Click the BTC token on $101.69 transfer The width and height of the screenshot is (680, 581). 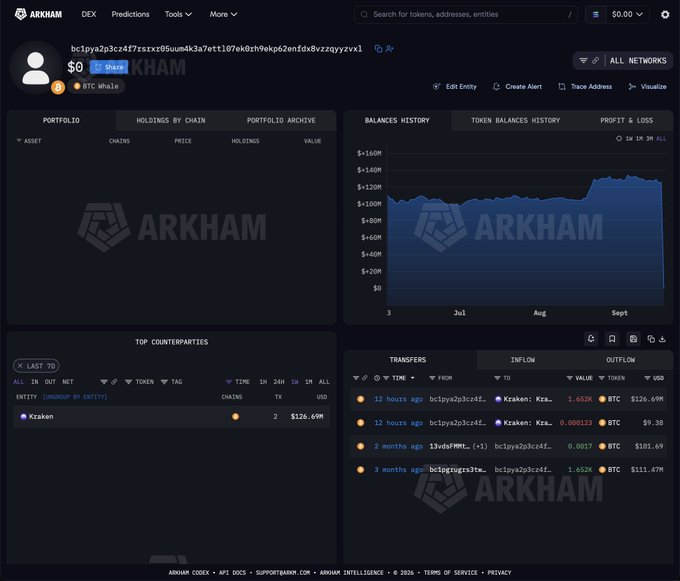coord(609,446)
